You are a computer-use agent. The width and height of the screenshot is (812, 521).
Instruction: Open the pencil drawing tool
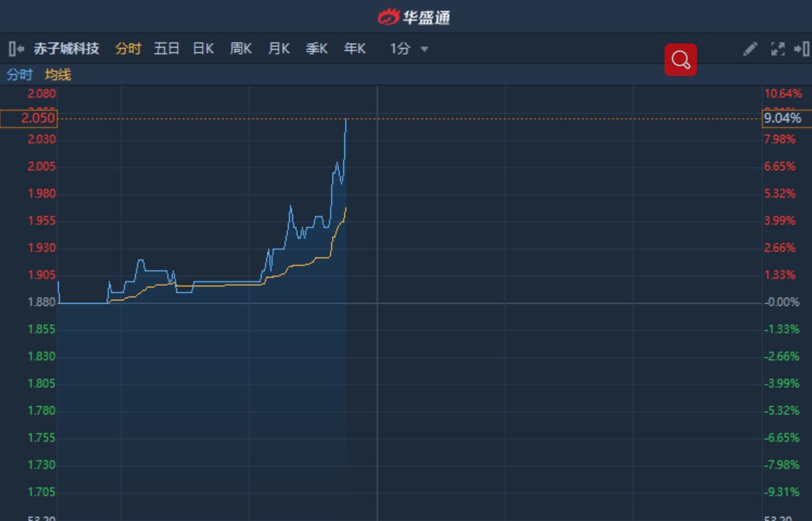pyautogui.click(x=750, y=48)
